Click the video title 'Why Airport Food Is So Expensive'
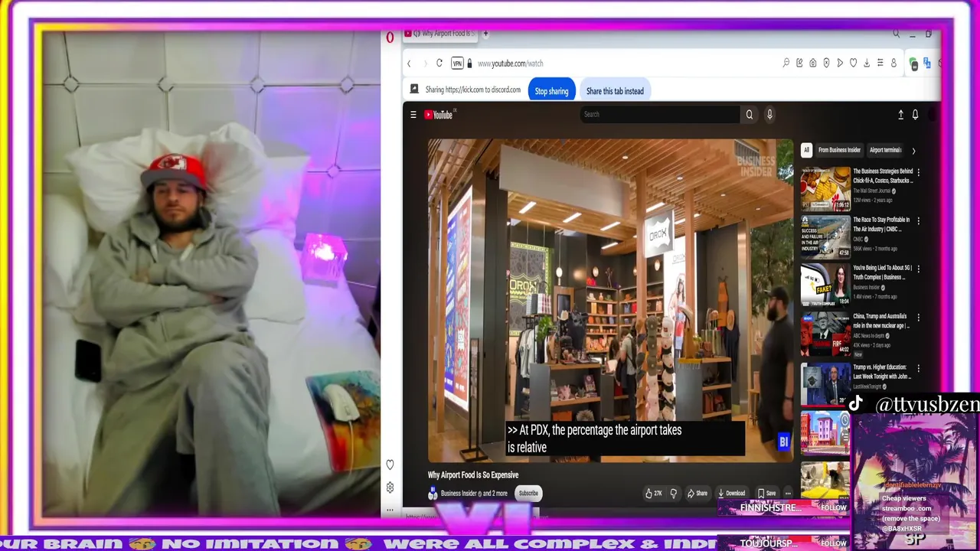This screenshot has width=980, height=551. tap(473, 475)
